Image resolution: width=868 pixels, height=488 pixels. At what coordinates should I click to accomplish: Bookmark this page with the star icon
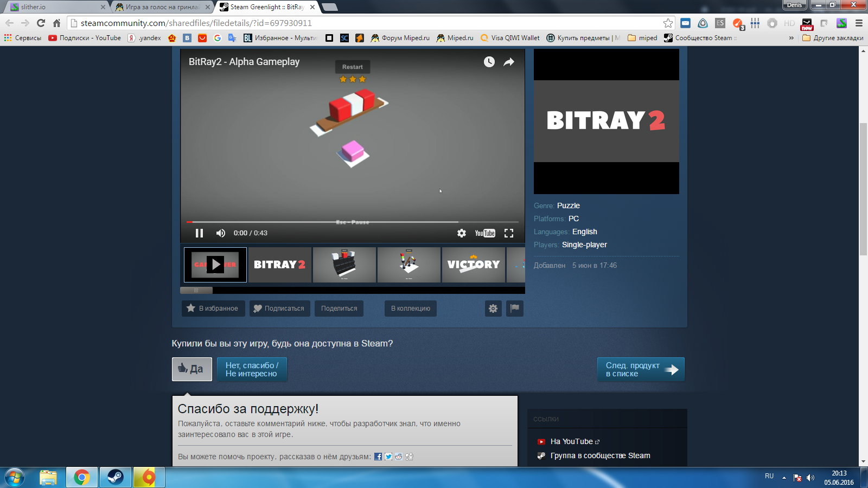(668, 23)
